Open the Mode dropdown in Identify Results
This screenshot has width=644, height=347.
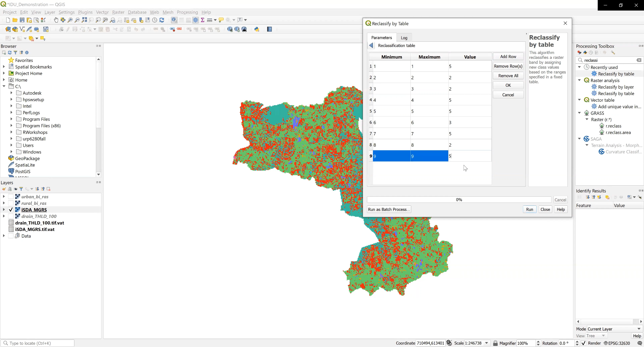pos(615,329)
